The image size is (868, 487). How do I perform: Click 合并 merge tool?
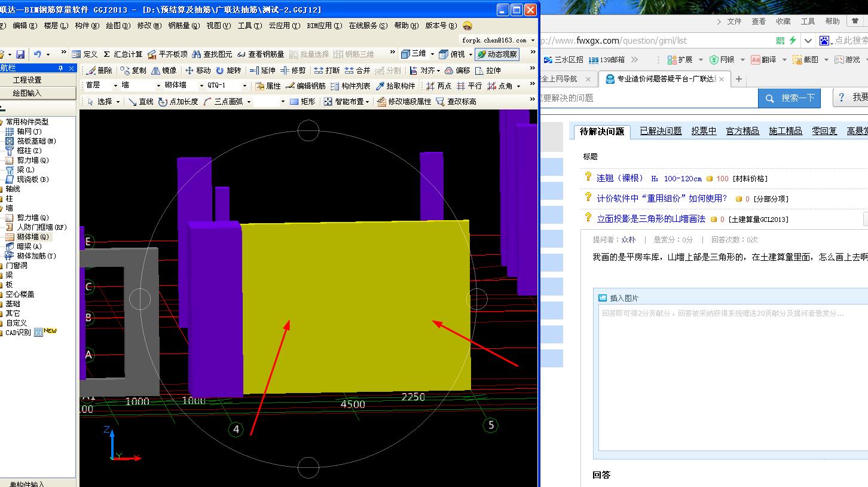click(357, 71)
